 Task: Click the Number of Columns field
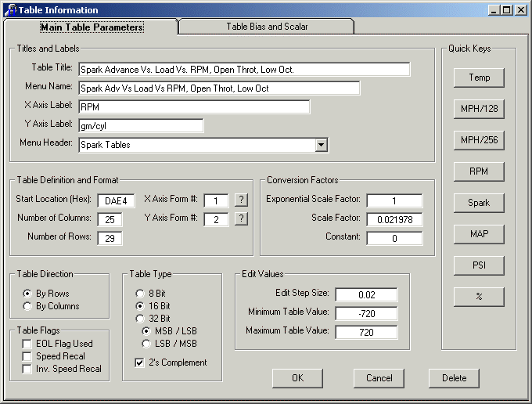pyautogui.click(x=110, y=219)
